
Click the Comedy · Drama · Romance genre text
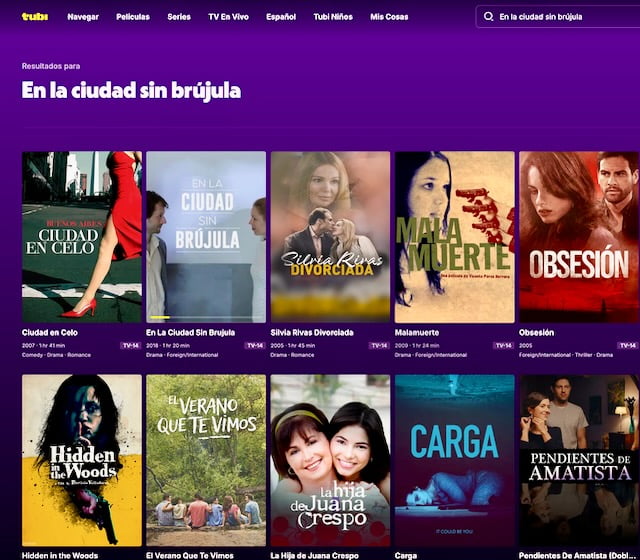tap(56, 355)
